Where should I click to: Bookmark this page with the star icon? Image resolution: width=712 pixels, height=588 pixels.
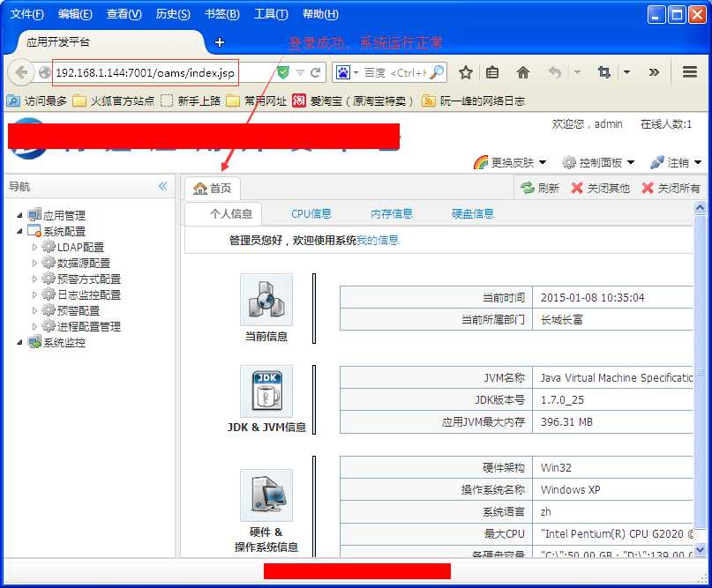click(x=466, y=72)
